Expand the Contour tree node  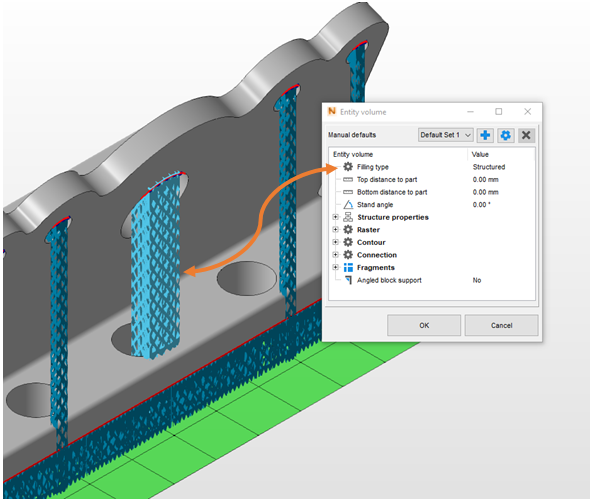coord(336,242)
